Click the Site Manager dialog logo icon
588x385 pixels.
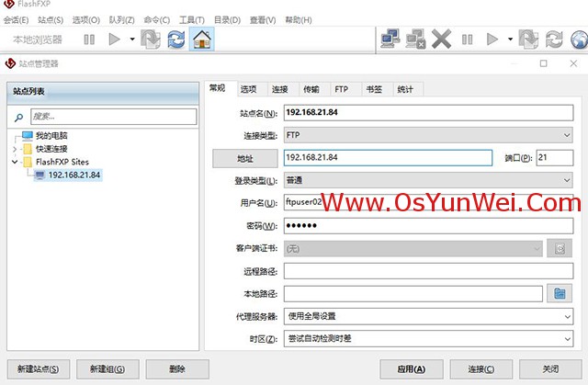click(x=10, y=63)
